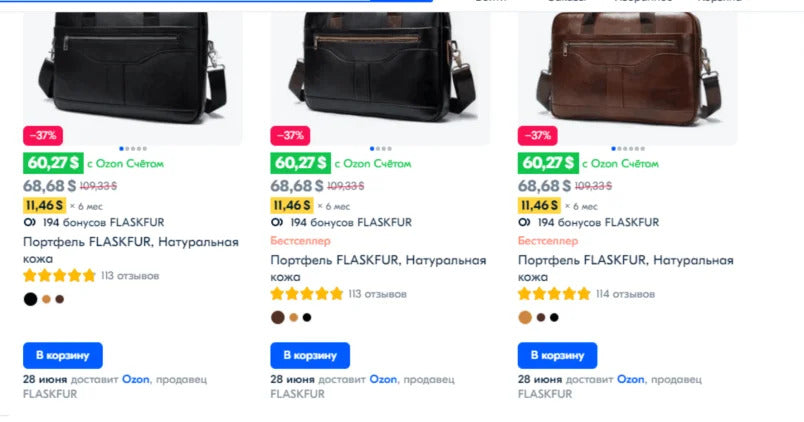The height and width of the screenshot is (422, 804).
Task: Pick black swatch on middle product
Action: click(307, 317)
